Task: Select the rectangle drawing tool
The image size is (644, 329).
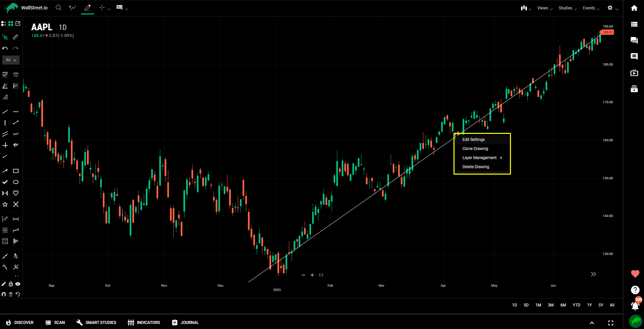Action: (x=16, y=171)
